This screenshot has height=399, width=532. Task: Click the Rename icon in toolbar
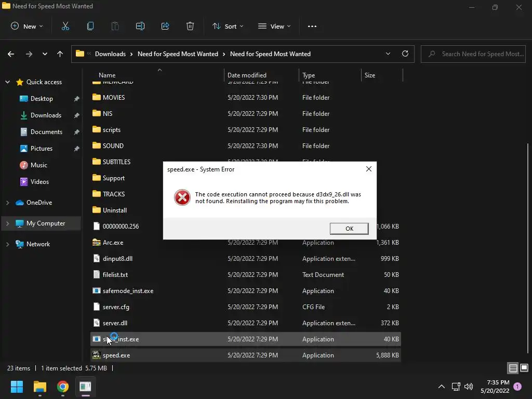(140, 26)
